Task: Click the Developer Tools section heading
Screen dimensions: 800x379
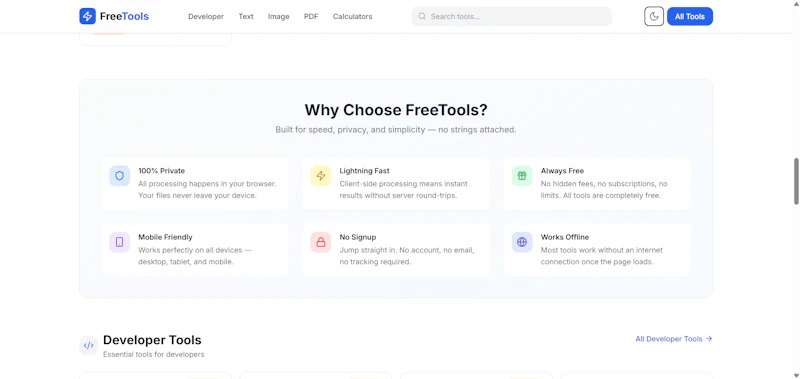Action: 152,340
